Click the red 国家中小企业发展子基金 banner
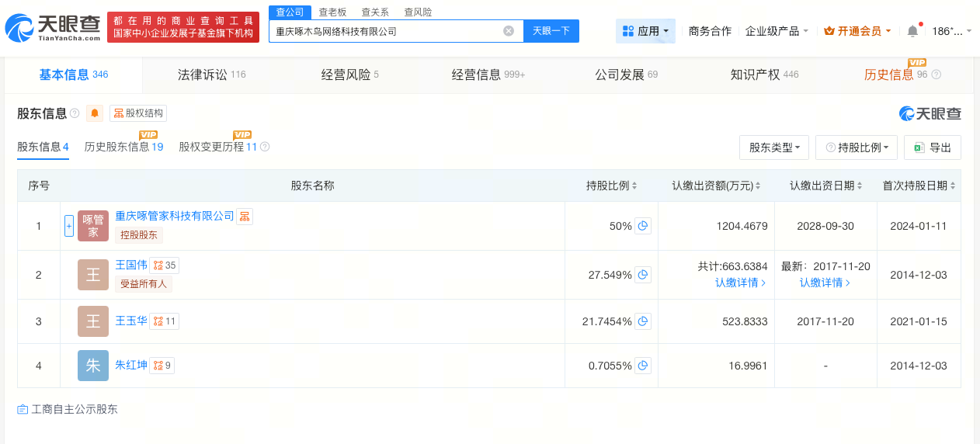 pos(183,27)
